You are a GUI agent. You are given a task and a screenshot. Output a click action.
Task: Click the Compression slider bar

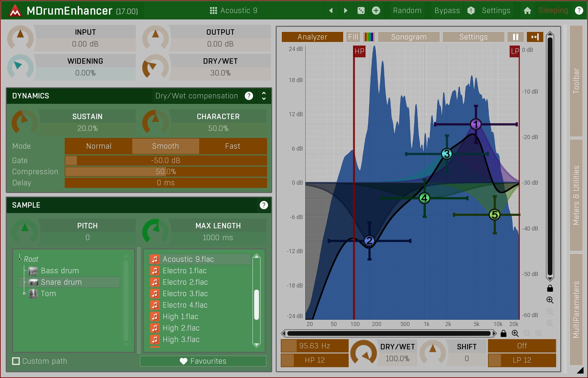tap(166, 172)
